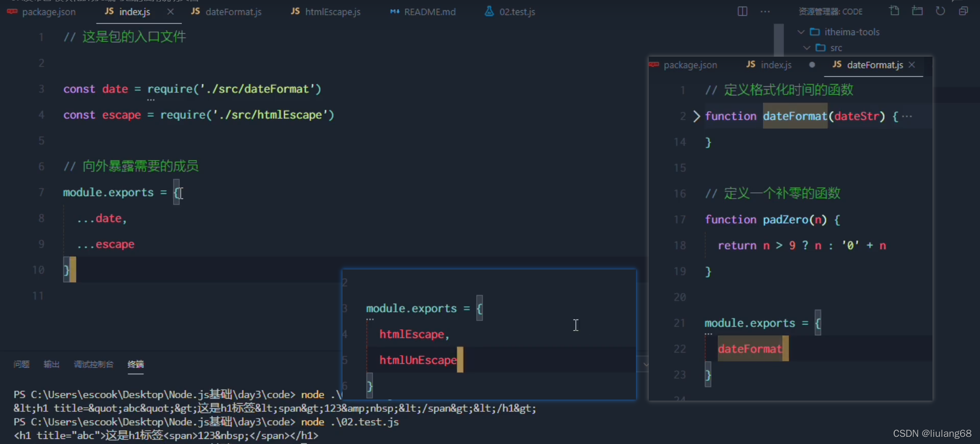Open the 02.test.js tab
Screen dimensions: 980x444
(x=510, y=12)
